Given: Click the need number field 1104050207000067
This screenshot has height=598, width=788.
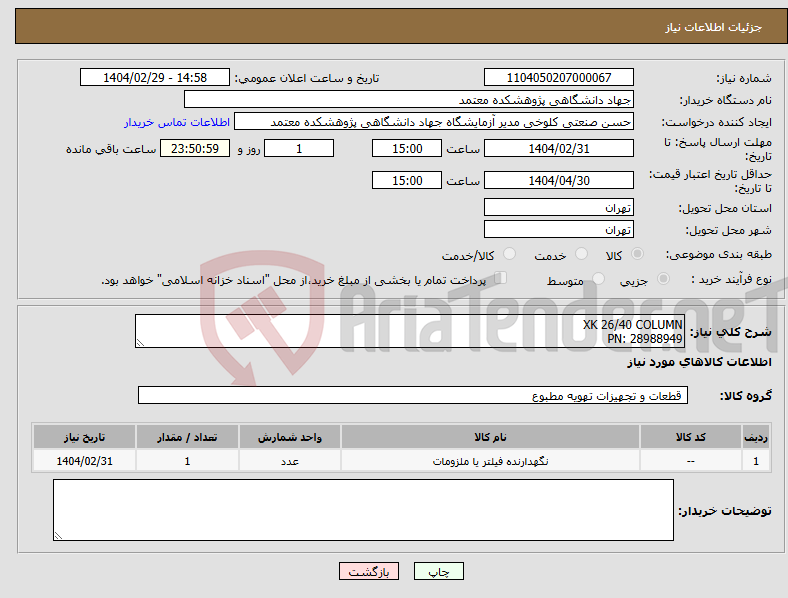Looking at the screenshot, I should [558, 77].
